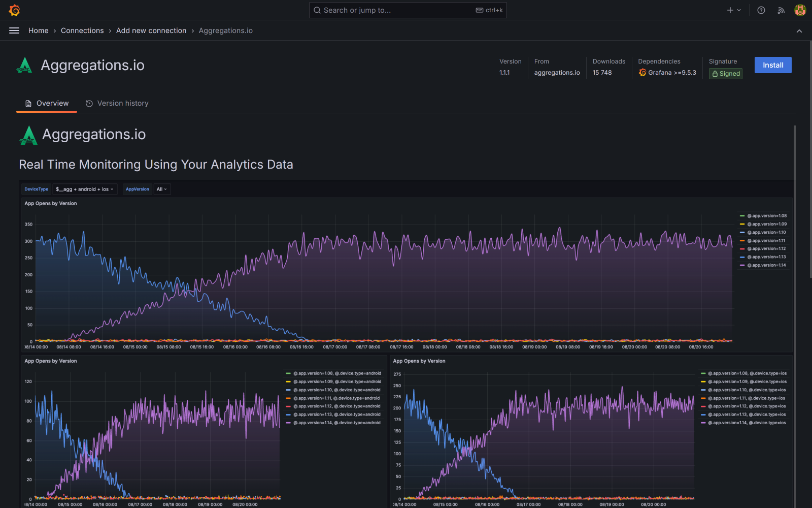The height and width of the screenshot is (508, 812).
Task: Click the Version history clock icon
Action: [x=89, y=104]
